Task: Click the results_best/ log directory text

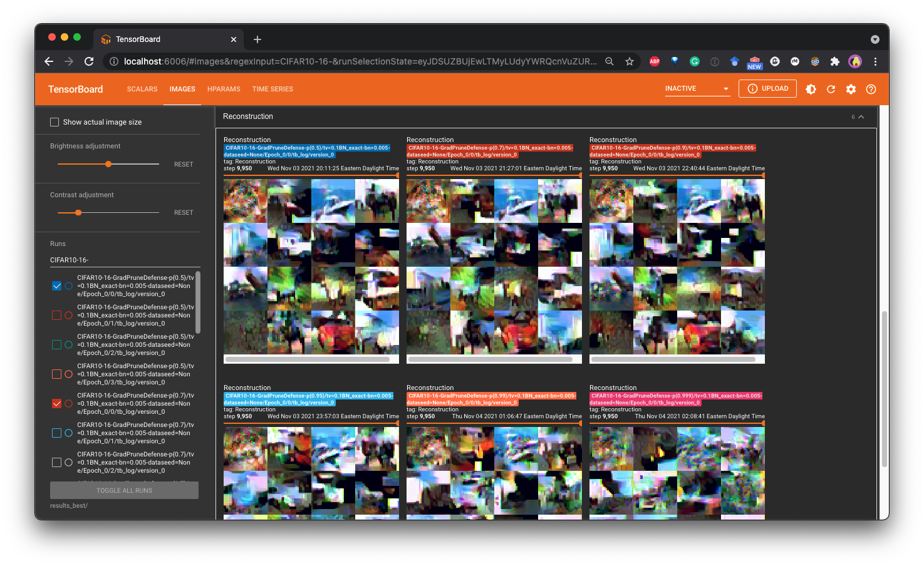Action: tap(69, 505)
